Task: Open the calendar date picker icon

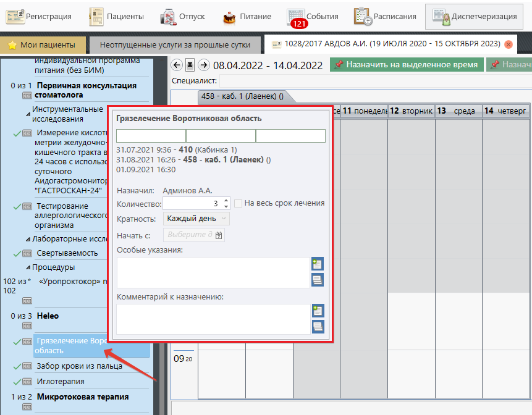Action: coord(190,65)
